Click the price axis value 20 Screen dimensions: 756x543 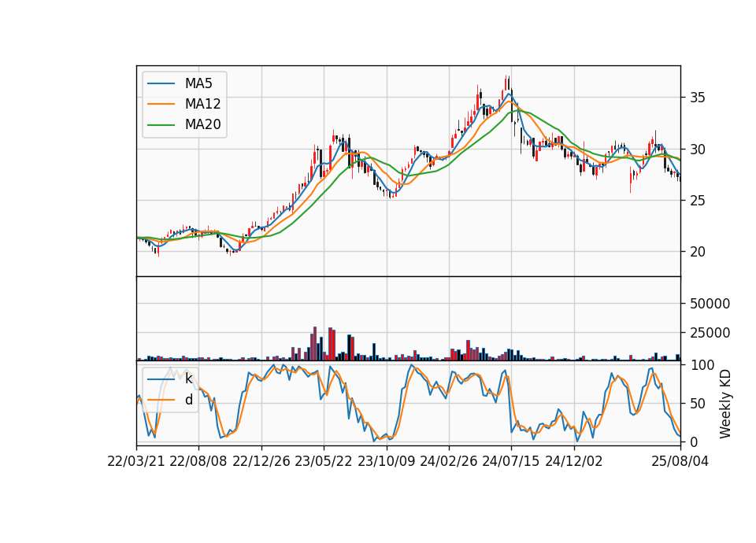click(x=698, y=252)
